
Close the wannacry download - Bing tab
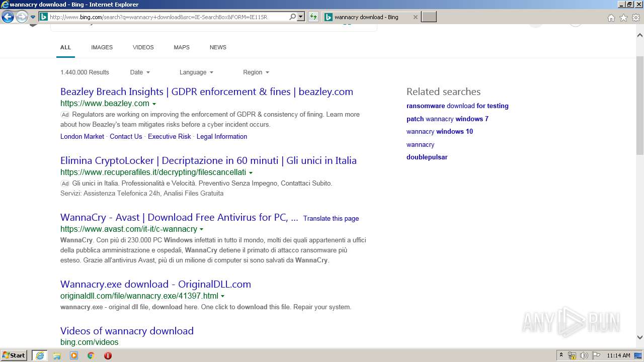(x=415, y=17)
